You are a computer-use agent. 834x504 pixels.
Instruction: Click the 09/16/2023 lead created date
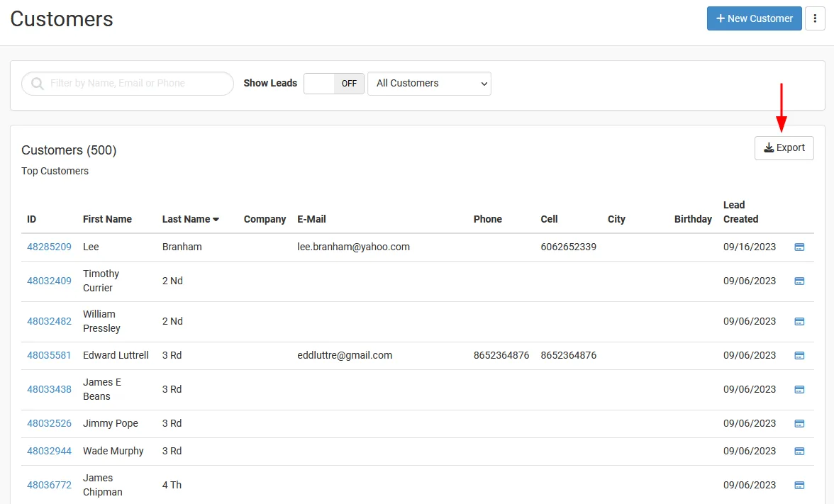click(x=750, y=247)
